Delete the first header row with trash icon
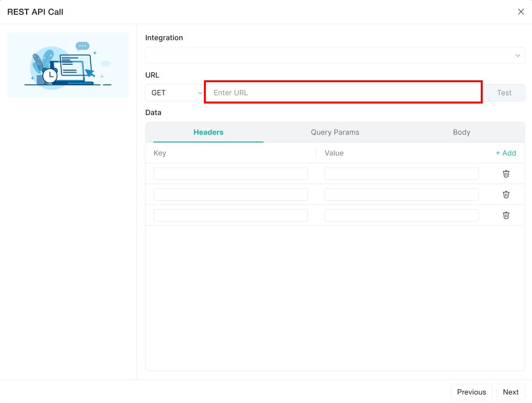Viewport: 532px width, 403px height. [506, 174]
